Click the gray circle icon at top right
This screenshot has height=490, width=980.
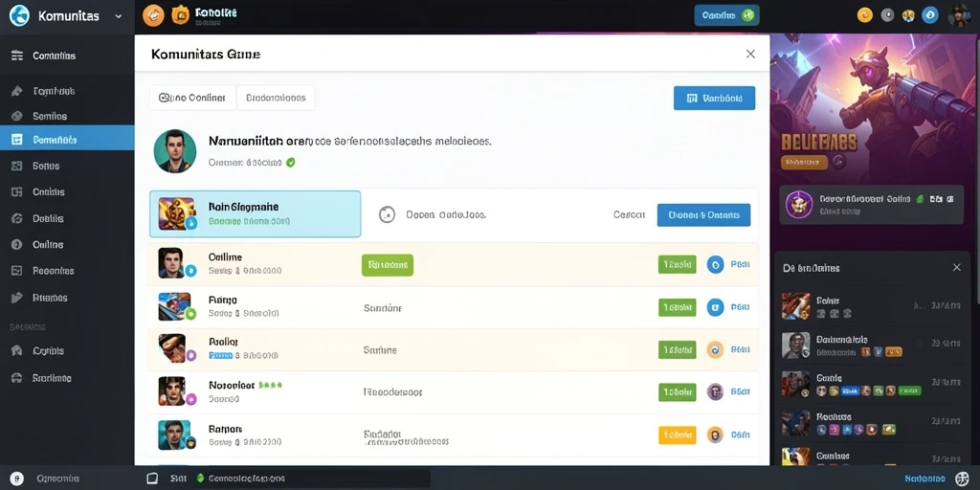(887, 15)
